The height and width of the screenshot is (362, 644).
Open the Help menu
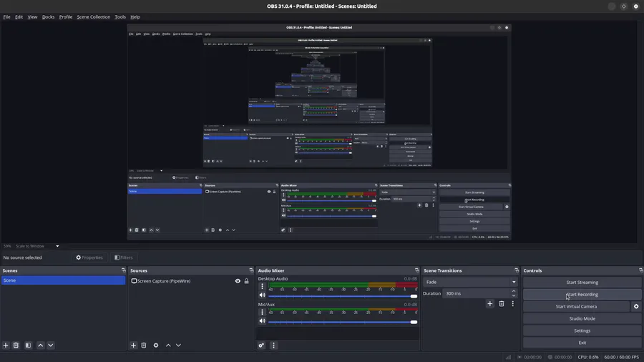pos(135,17)
